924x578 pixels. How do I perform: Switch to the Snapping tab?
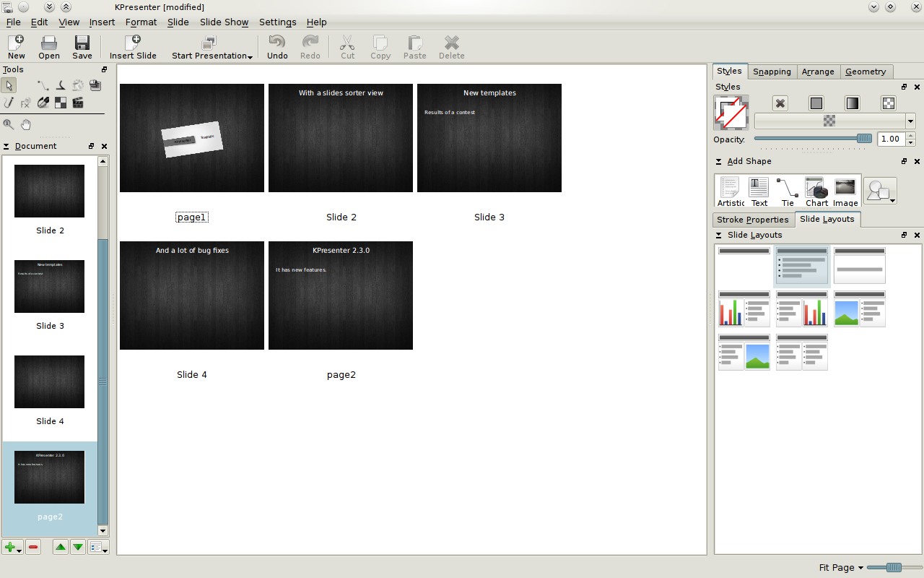click(772, 72)
